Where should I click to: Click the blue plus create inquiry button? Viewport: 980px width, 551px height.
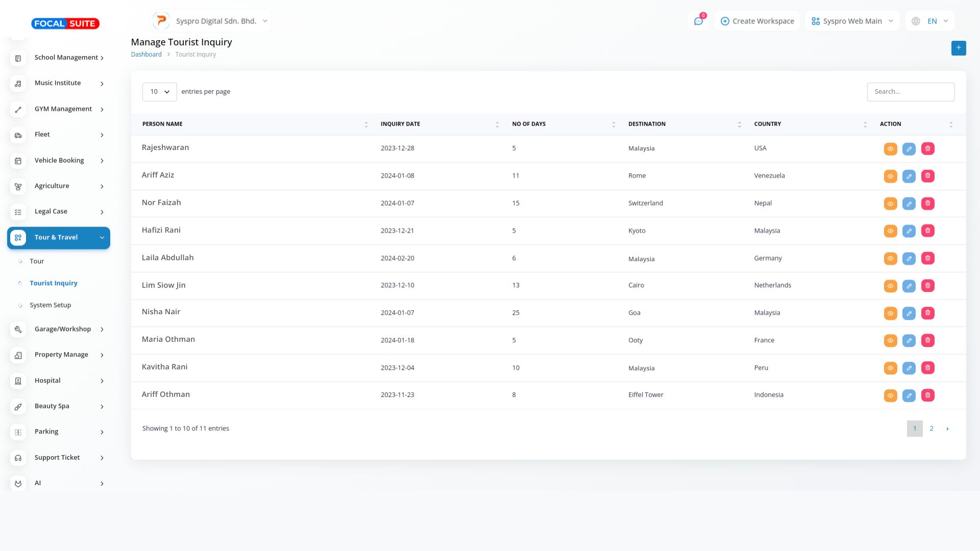pyautogui.click(x=958, y=48)
